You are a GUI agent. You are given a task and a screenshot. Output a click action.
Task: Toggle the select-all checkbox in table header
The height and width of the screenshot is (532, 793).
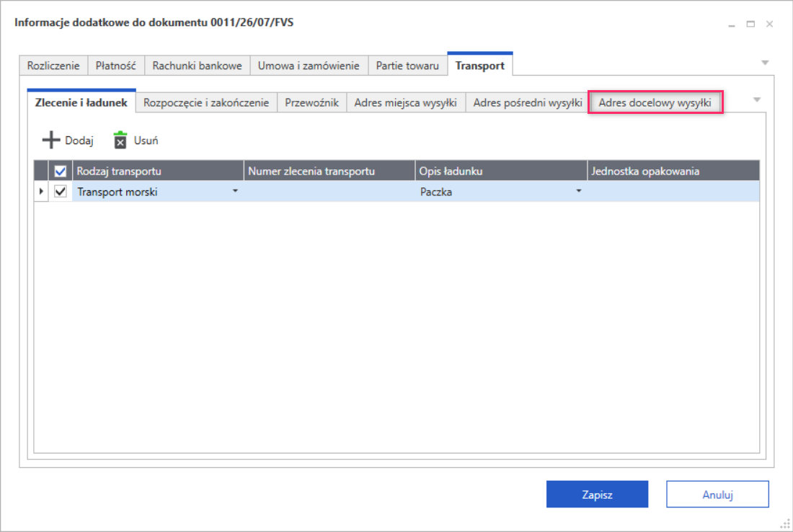pos(60,171)
